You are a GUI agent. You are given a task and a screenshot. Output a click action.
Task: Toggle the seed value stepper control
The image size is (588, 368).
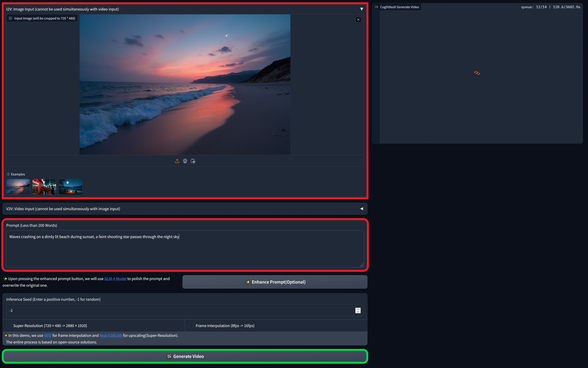[358, 310]
